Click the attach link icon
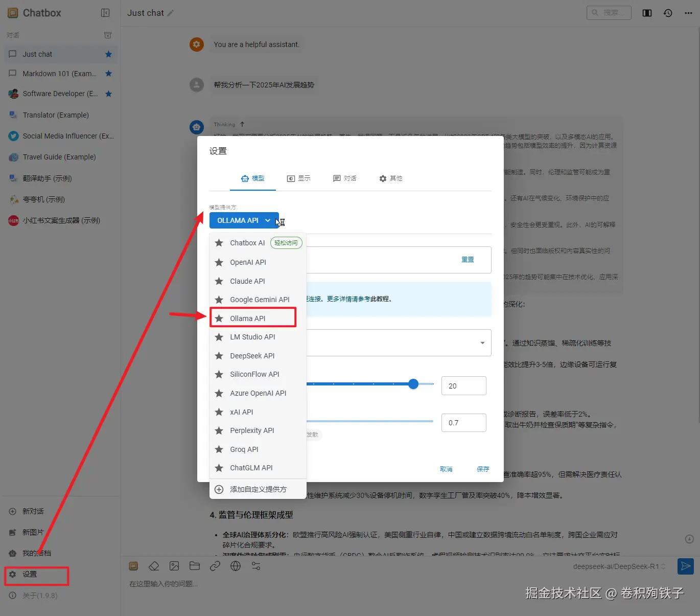Screen dimensions: 700x616 pos(215,566)
